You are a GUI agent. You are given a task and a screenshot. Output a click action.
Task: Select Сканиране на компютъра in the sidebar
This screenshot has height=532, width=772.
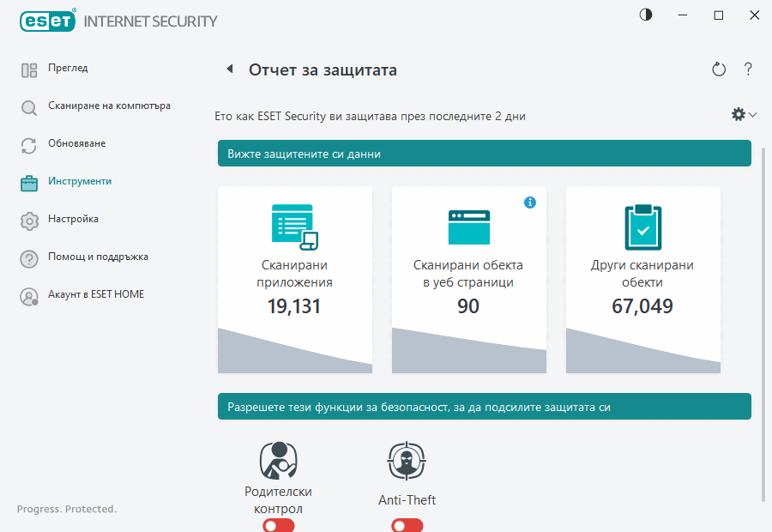[x=97, y=106]
